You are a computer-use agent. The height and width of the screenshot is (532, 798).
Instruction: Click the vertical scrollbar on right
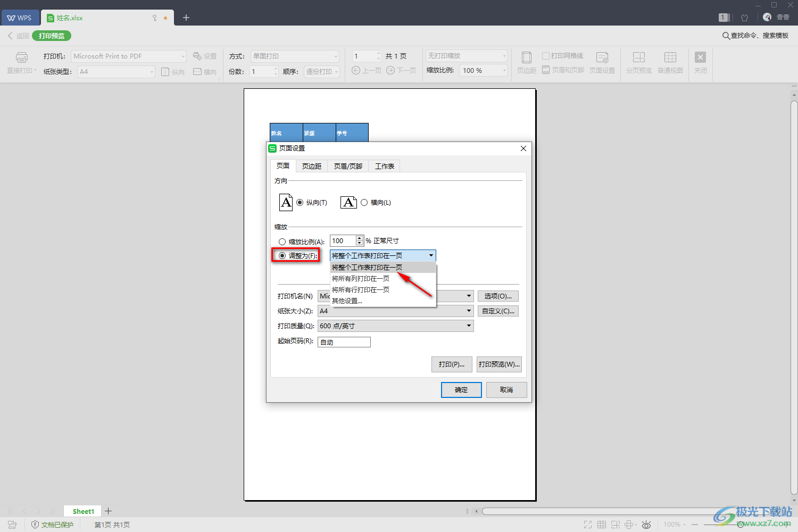(x=794, y=298)
